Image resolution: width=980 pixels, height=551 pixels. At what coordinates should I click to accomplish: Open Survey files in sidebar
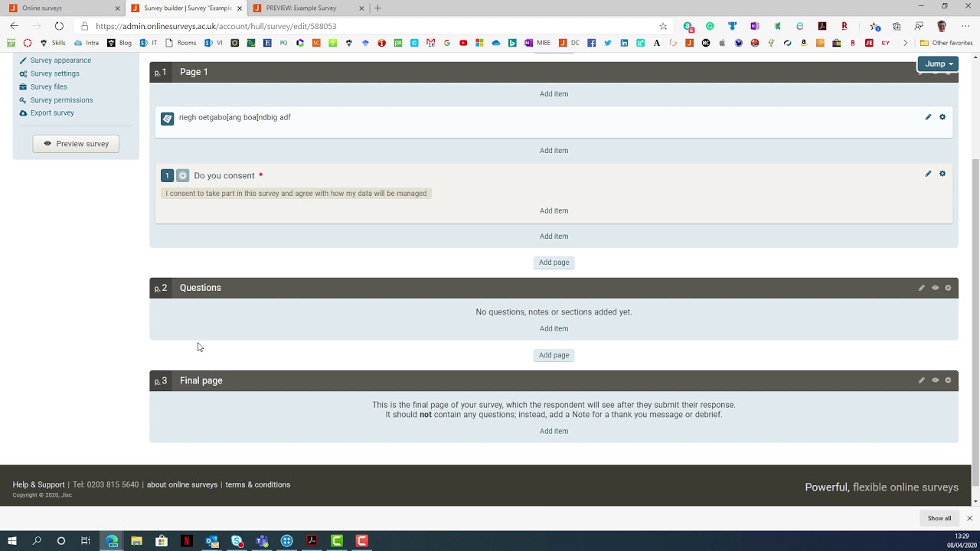click(x=49, y=86)
